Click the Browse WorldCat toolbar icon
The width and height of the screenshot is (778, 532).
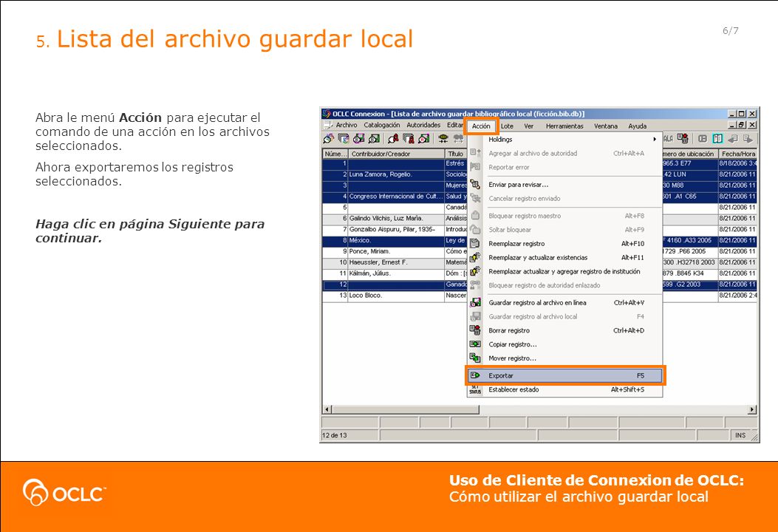(344, 138)
